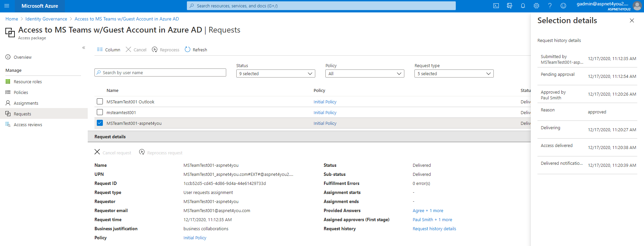This screenshot has height=246, width=644.
Task: Select the msteamtest001 row checkbox
Action: tap(100, 112)
